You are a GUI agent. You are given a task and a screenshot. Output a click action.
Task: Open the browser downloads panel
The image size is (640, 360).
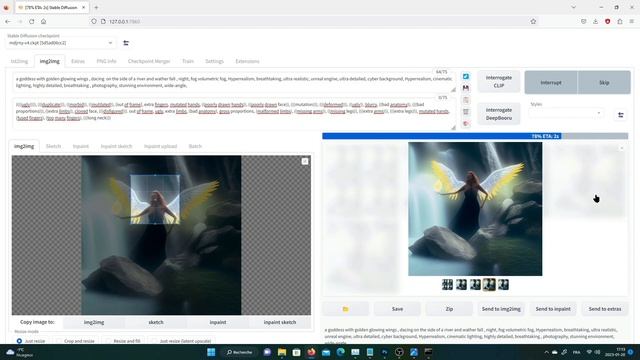click(x=596, y=21)
